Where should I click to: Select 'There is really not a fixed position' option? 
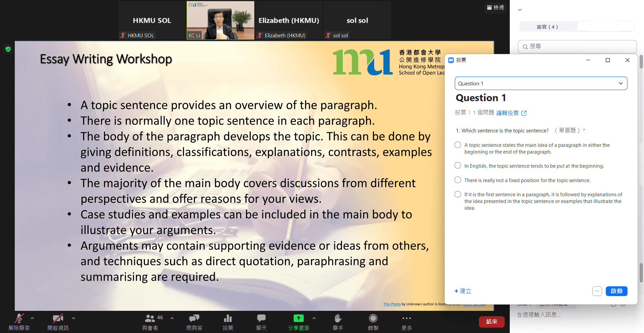(458, 180)
